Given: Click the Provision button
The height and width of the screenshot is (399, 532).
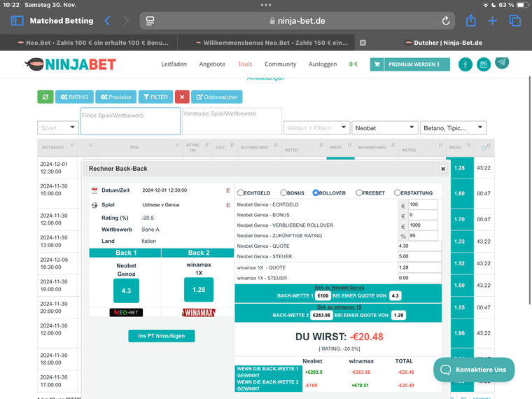Looking at the screenshot, I should [115, 97].
